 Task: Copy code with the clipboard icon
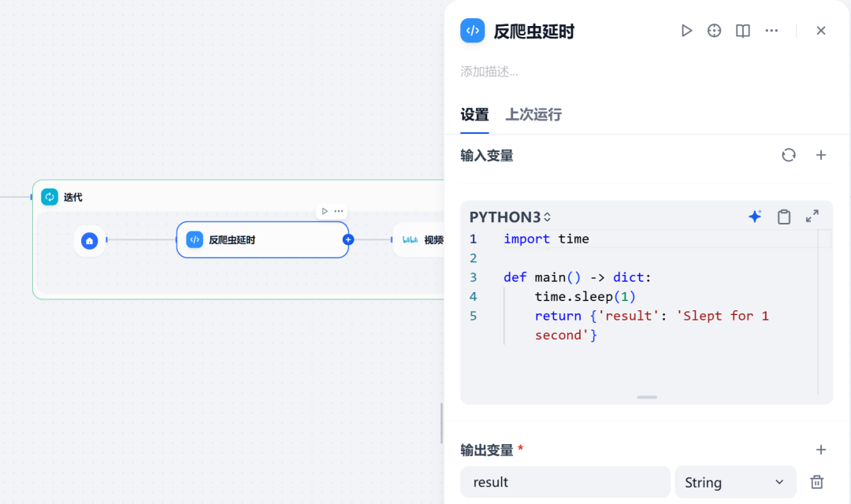pyautogui.click(x=784, y=217)
